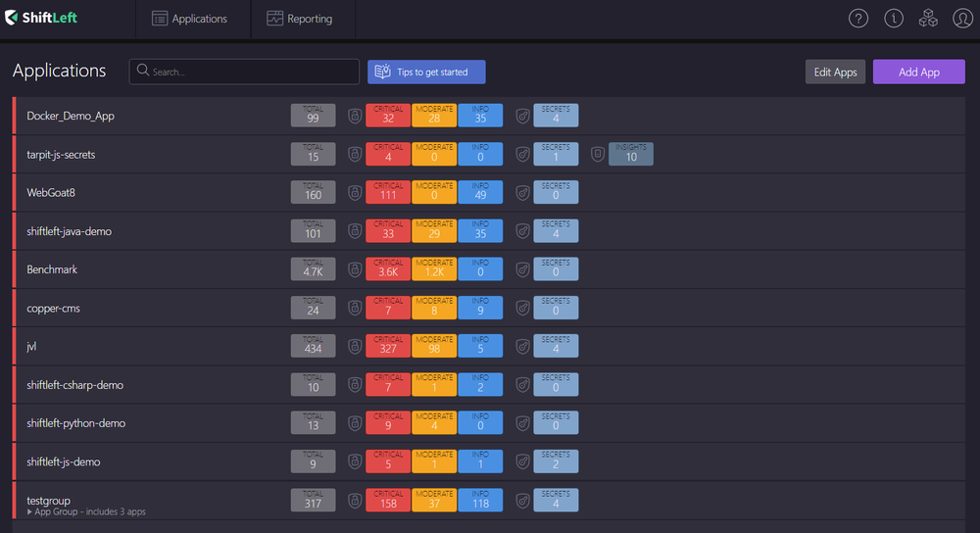Click the vulnerability lock icon for copper-cms
This screenshot has width=980, height=533.
355,308
